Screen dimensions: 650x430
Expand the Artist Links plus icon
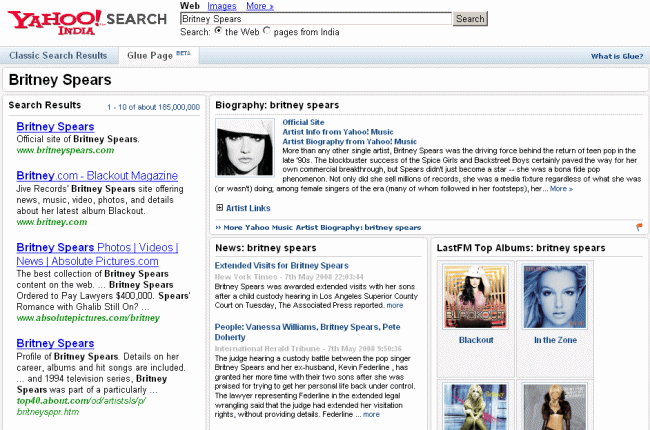click(x=219, y=207)
